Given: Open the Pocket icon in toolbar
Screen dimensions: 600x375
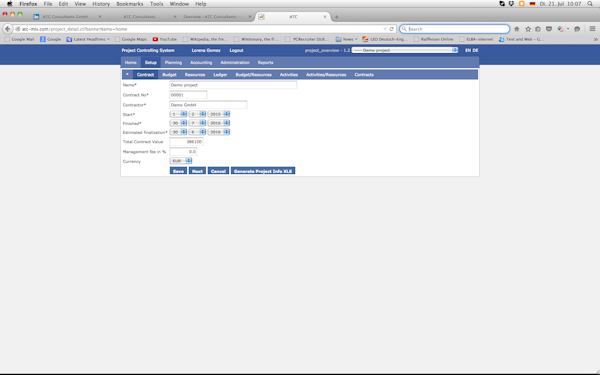Looking at the screenshot, I should click(x=549, y=29).
